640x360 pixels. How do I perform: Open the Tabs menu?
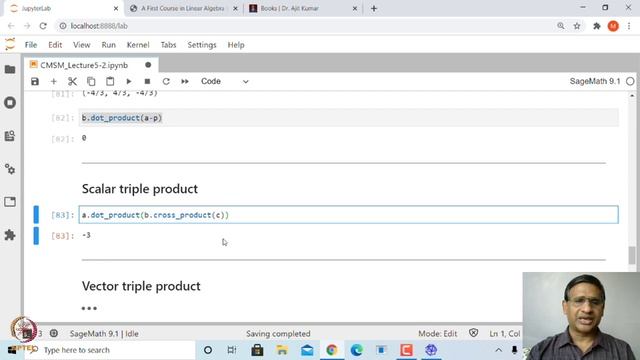coord(168,45)
